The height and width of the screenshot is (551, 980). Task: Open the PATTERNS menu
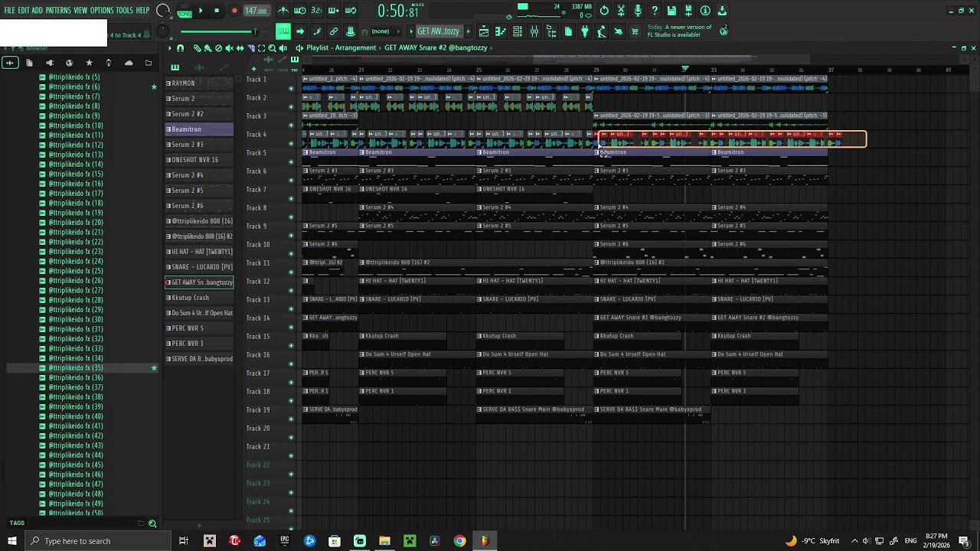click(x=58, y=11)
